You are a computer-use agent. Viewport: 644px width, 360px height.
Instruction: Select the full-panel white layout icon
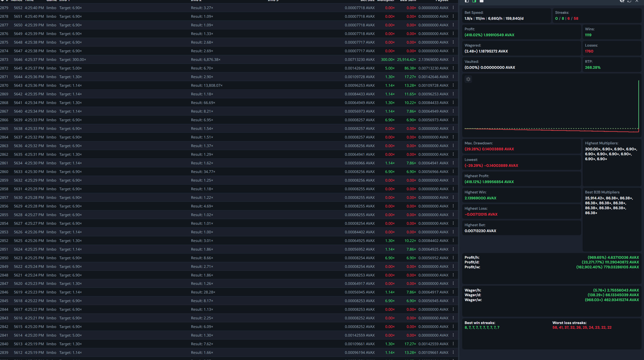[482, 1]
